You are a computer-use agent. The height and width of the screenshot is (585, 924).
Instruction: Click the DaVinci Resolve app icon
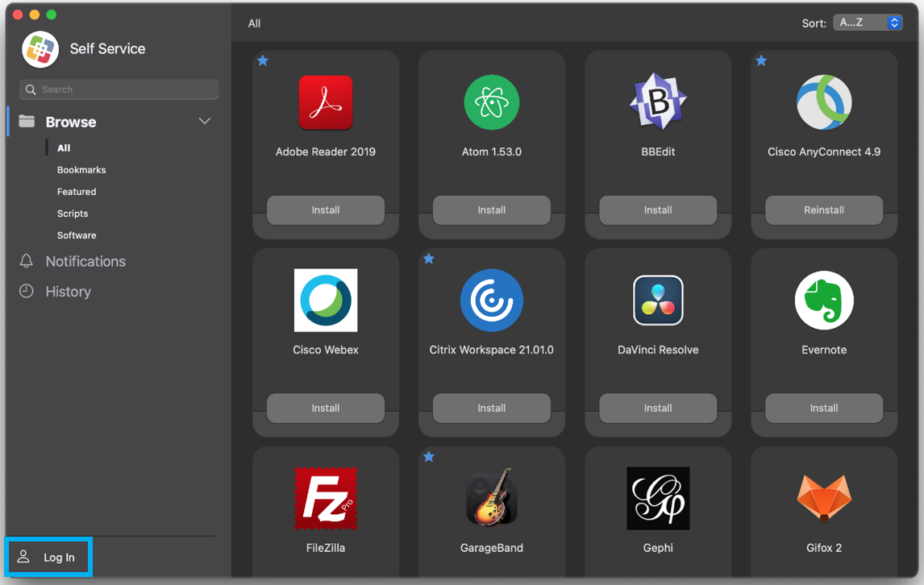[658, 301]
